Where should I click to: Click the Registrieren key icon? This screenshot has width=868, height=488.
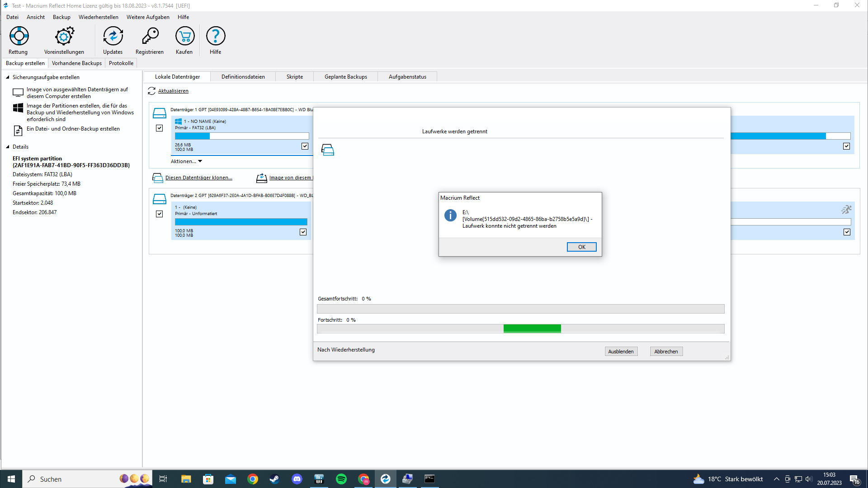coord(150,36)
